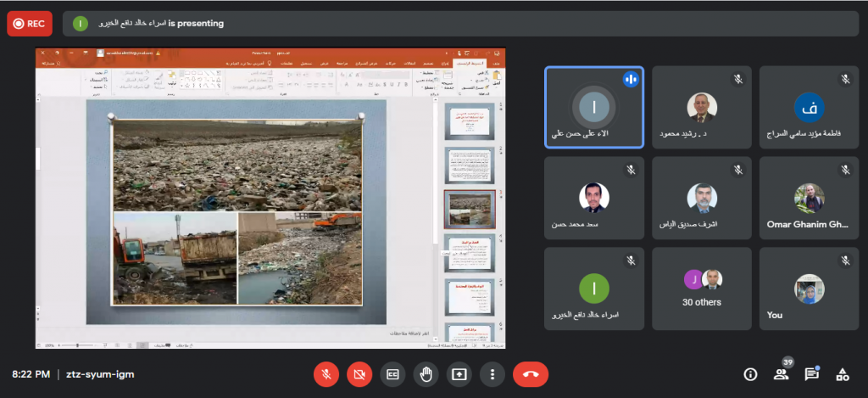Leave the call with the red hang-up button

point(531,374)
